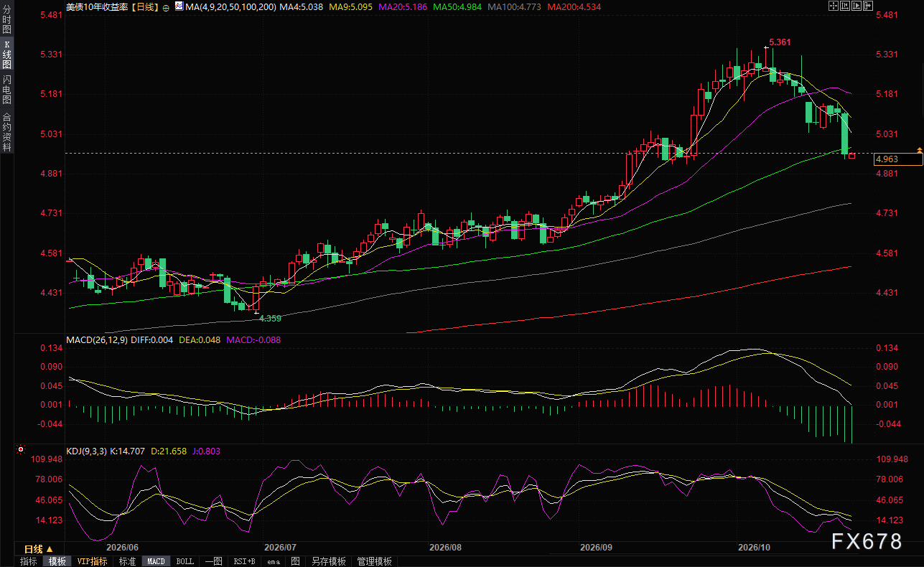This screenshot has width=924, height=567.
Task: Click the orange arrow marker above 4.963 price
Action: tap(919, 149)
